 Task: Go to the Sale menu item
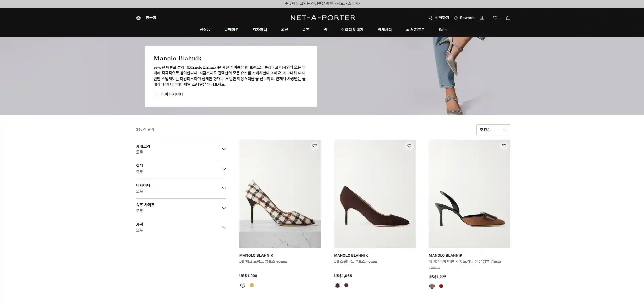pos(442,30)
